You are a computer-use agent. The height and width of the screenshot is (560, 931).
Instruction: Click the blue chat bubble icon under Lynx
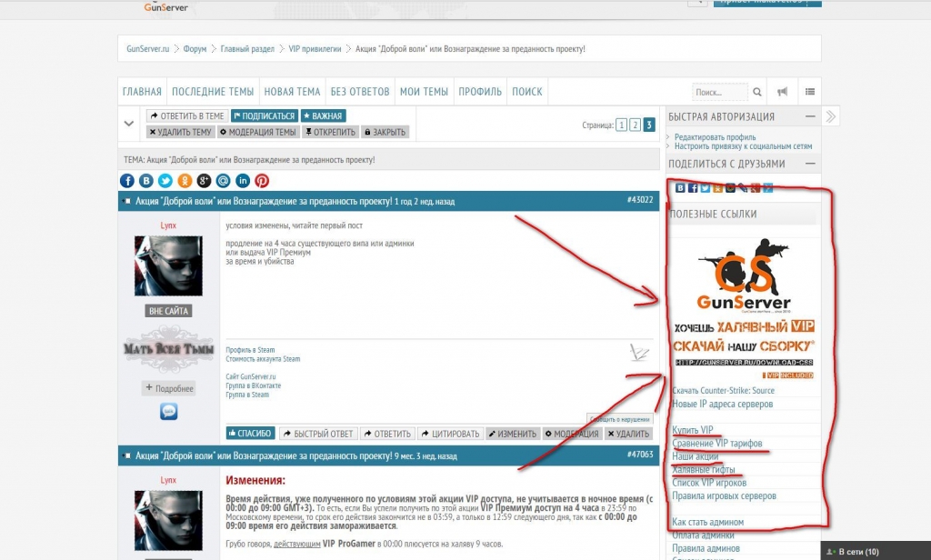[x=168, y=412]
